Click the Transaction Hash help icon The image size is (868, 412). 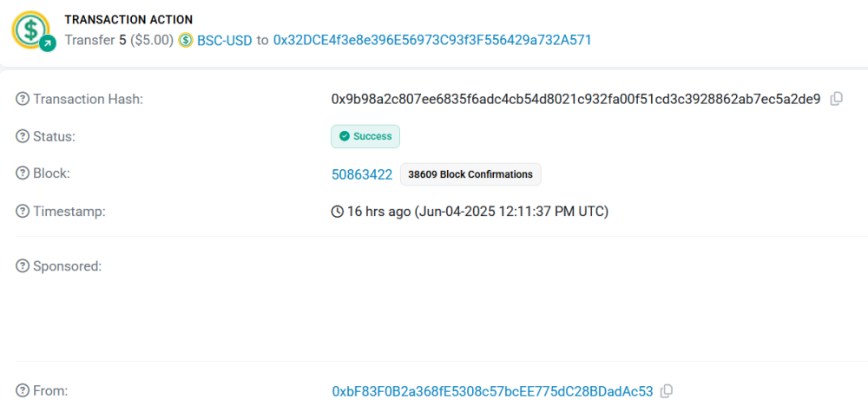pyautogui.click(x=23, y=100)
